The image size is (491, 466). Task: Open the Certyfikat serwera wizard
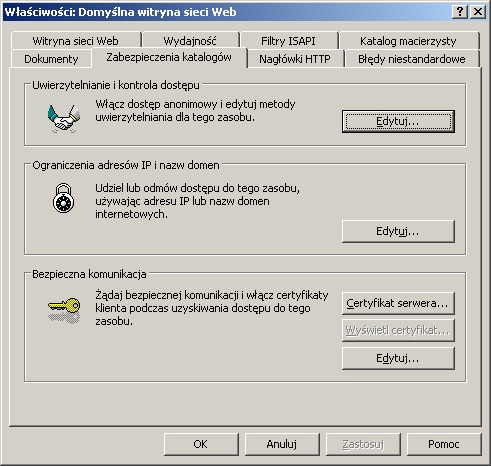[x=398, y=303]
